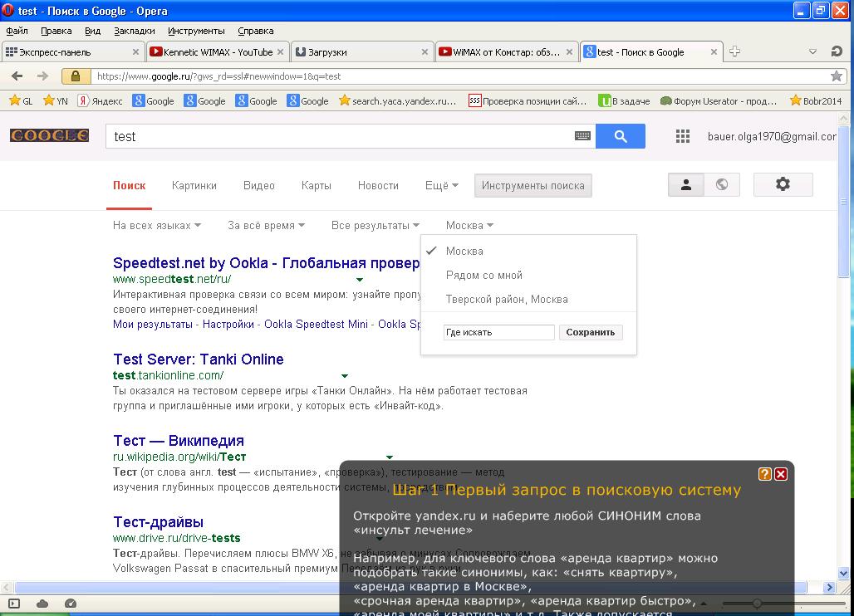Click the horizontal scrollbar right arrow
This screenshot has width=854, height=616.
pyautogui.click(x=829, y=587)
